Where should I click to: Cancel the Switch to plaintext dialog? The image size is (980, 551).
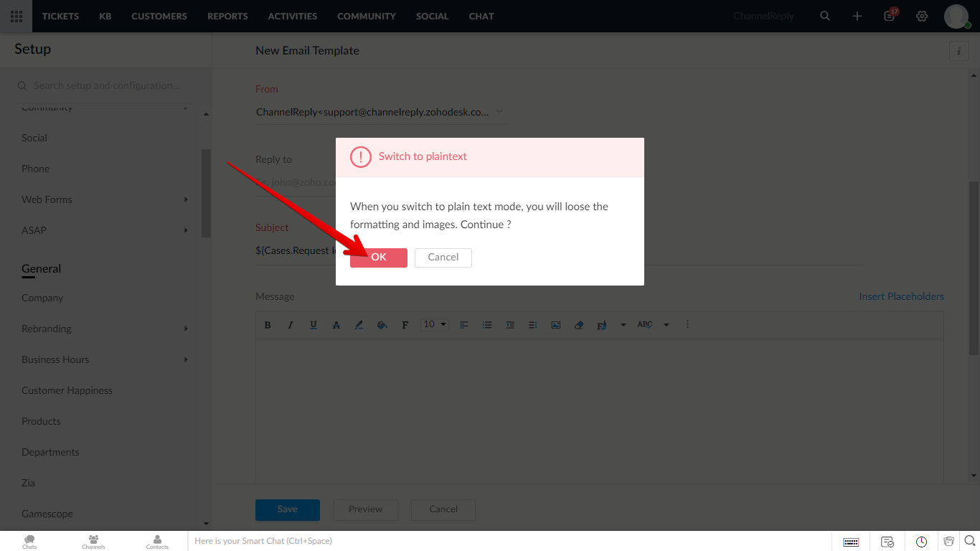[443, 258]
